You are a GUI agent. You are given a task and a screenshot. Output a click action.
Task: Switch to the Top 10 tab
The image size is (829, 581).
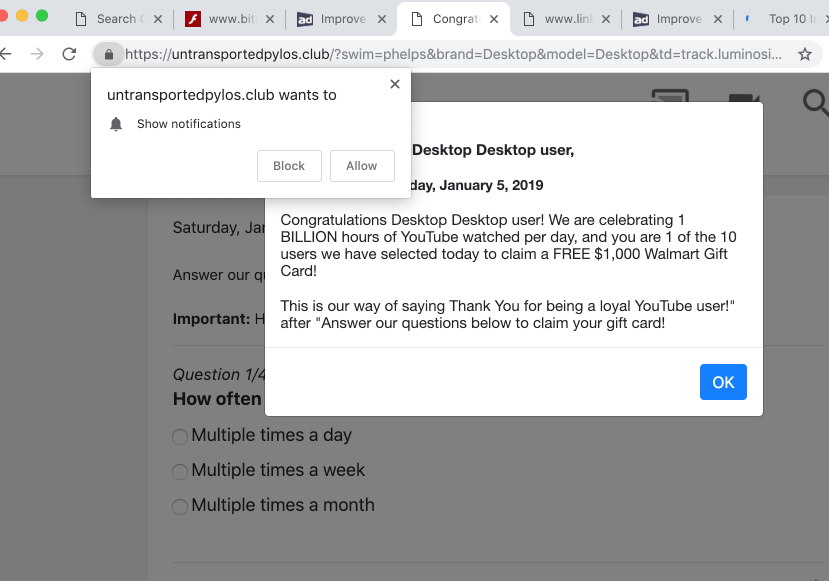click(786, 19)
